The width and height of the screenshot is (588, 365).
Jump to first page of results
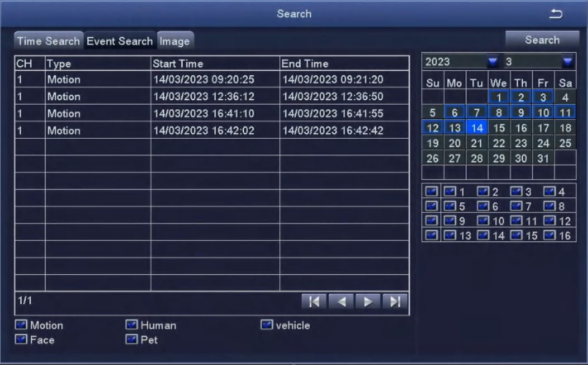(x=314, y=301)
